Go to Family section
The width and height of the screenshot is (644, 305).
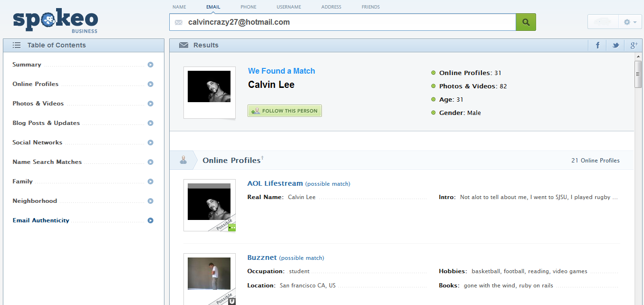click(22, 181)
